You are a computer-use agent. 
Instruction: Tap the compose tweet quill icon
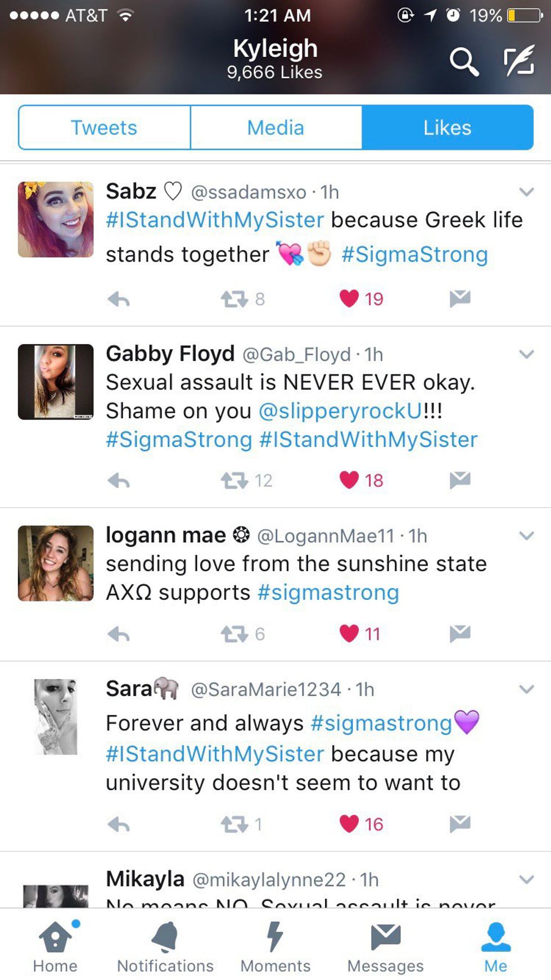(518, 61)
